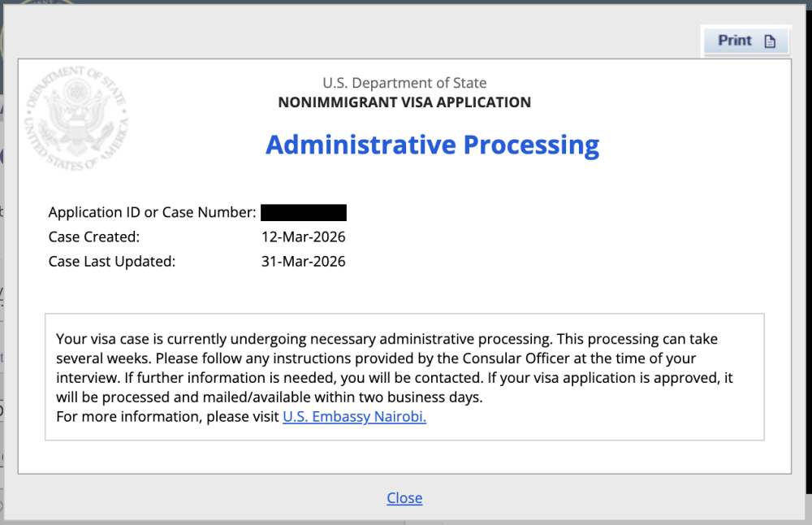
Task: Close the Administrative Processing dialog
Action: pyautogui.click(x=404, y=498)
